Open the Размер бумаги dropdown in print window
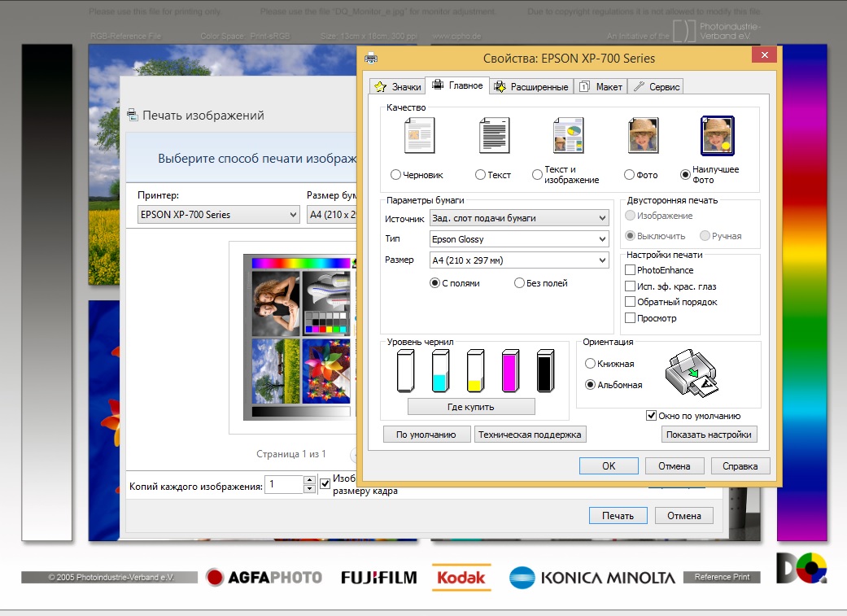 332,215
